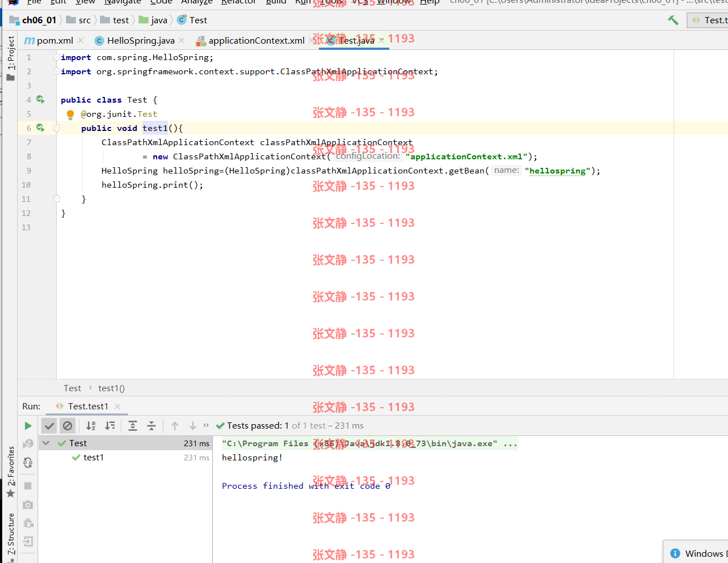Fold the test1 method at line 6

pos(56,128)
